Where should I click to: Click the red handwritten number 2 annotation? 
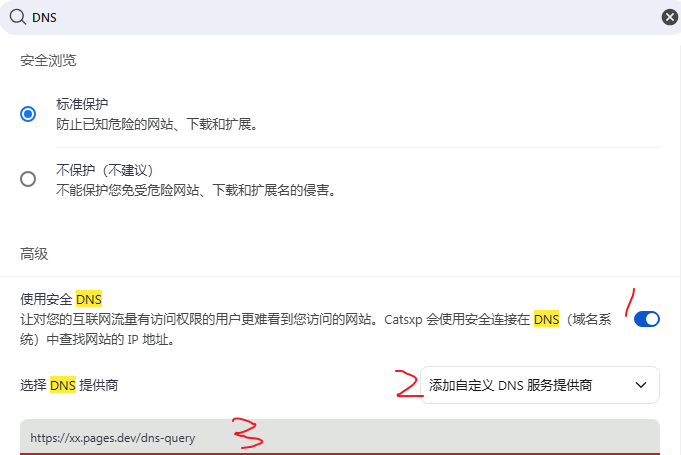[x=409, y=383]
